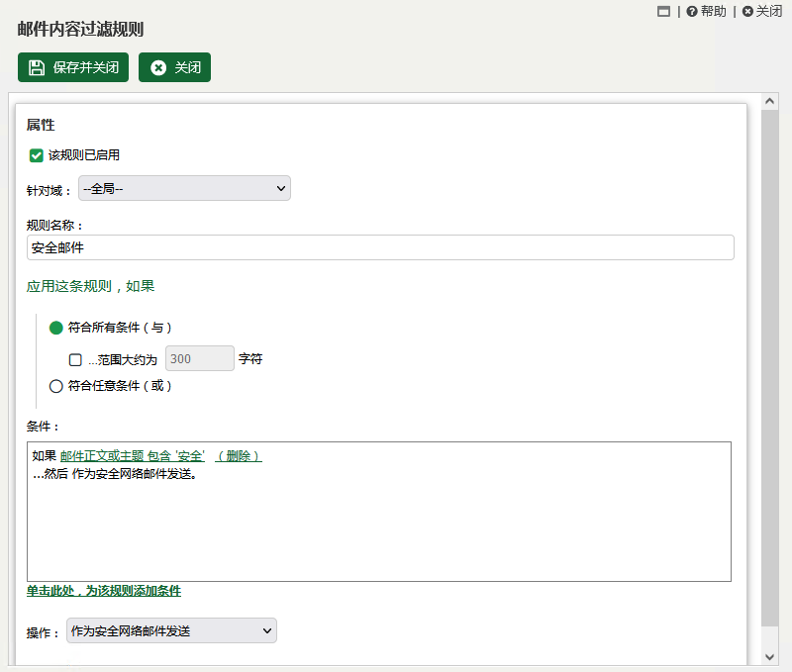
Task: Open the 操作 action dropdown
Action: click(171, 630)
